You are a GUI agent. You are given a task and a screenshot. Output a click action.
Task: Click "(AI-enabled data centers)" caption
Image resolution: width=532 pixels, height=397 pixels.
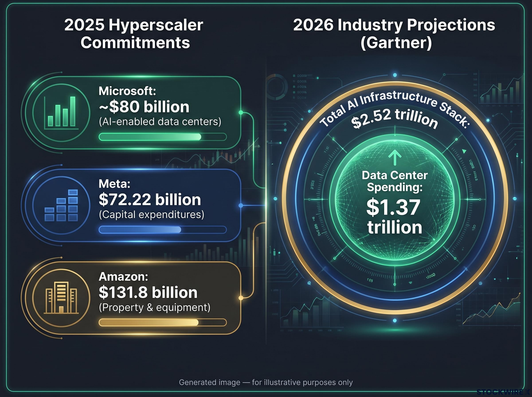160,122
